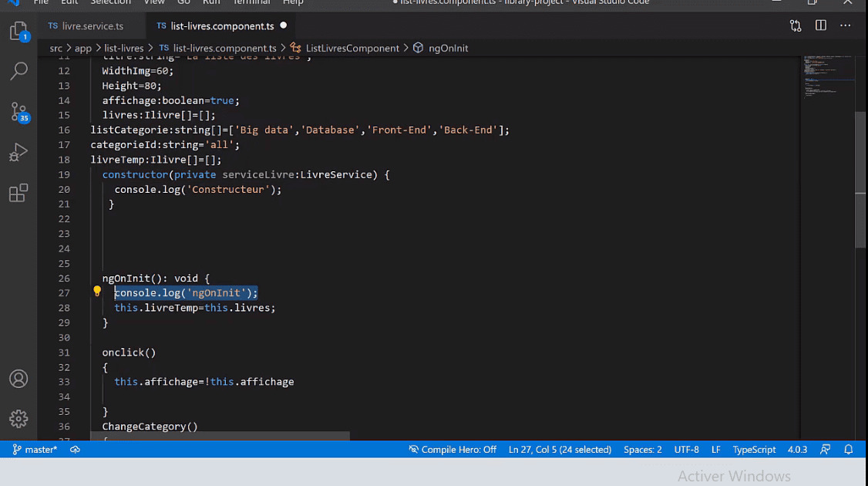868x486 pixels.
Task: Click livreTemp:Ilivre[] declaration line 18
Action: pyautogui.click(x=156, y=160)
